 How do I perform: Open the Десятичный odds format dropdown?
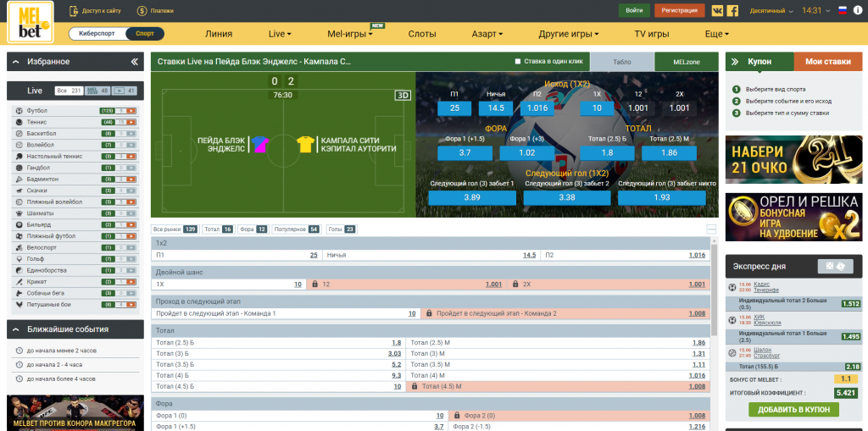(x=772, y=10)
